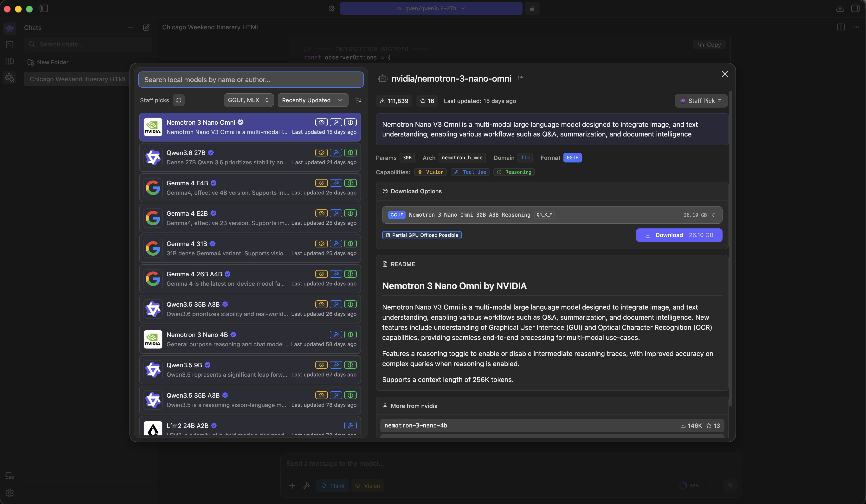
Task: Toggle the Think option in message bar
Action: (x=333, y=486)
